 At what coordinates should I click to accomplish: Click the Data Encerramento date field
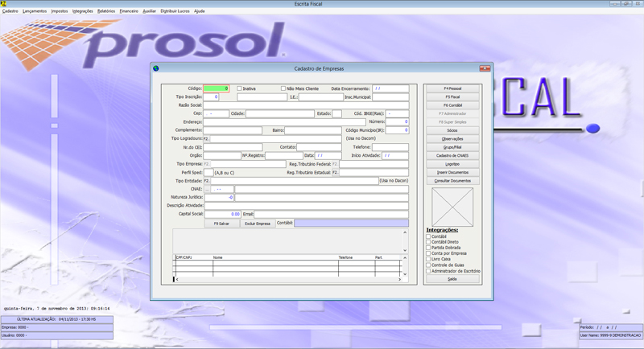coord(390,88)
